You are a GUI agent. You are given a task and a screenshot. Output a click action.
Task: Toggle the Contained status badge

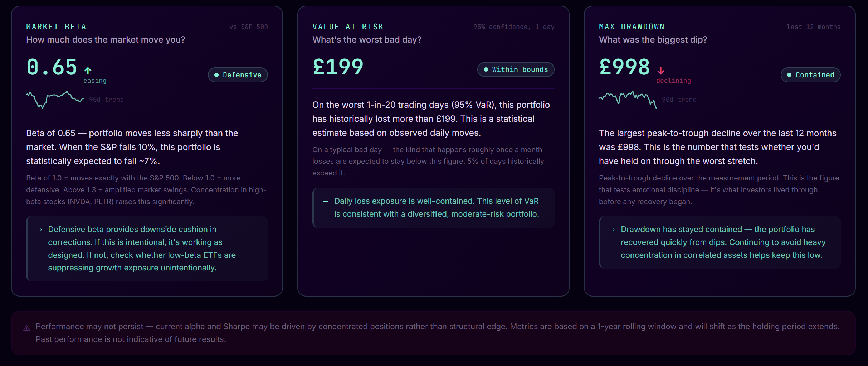point(810,74)
